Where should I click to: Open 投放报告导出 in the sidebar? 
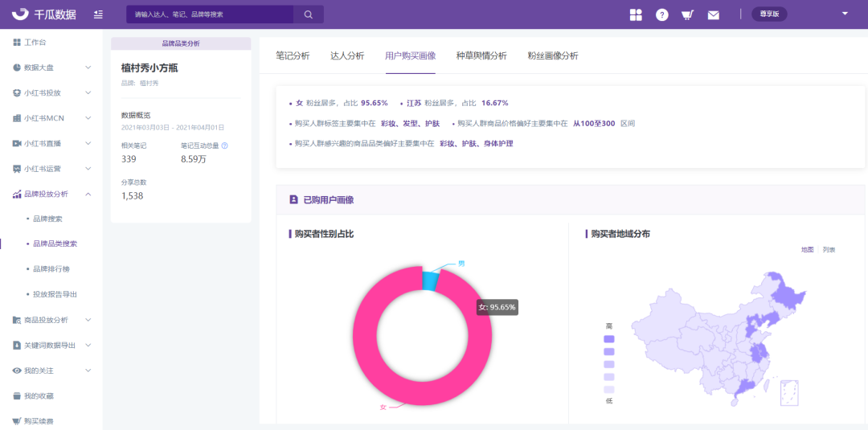55,294
